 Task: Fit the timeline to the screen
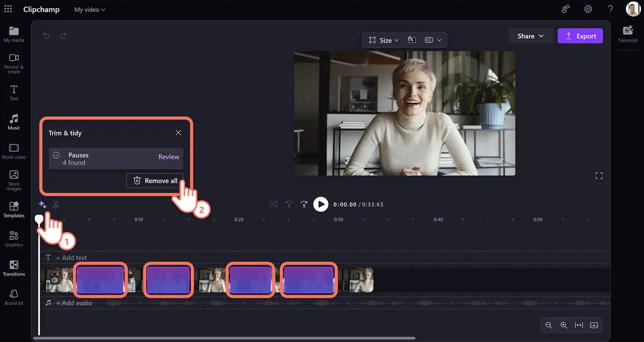(579, 325)
